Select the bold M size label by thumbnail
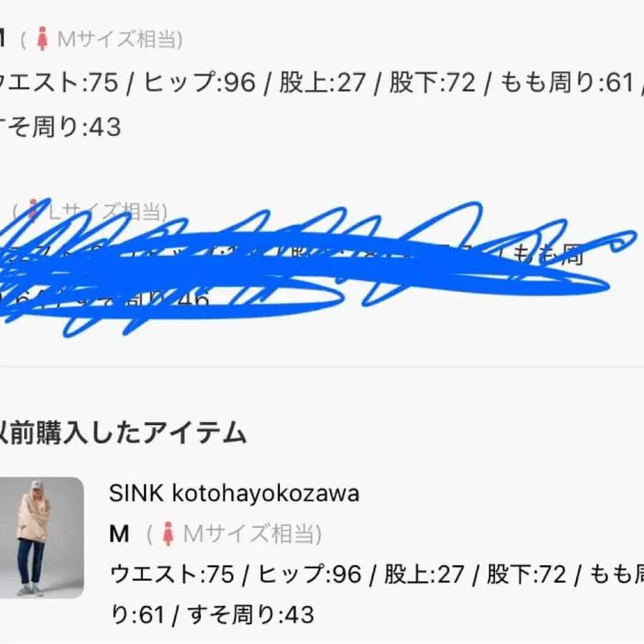Image resolution: width=644 pixels, height=644 pixels. coord(119,534)
